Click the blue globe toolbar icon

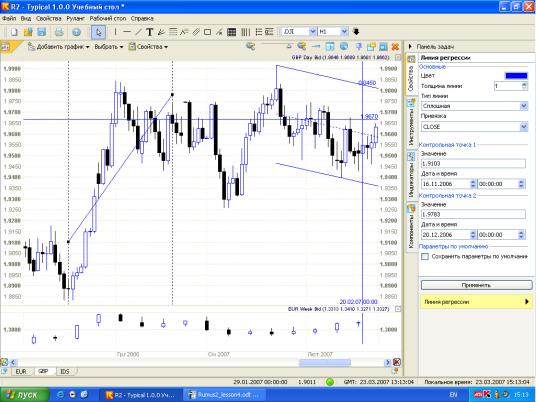[77, 32]
